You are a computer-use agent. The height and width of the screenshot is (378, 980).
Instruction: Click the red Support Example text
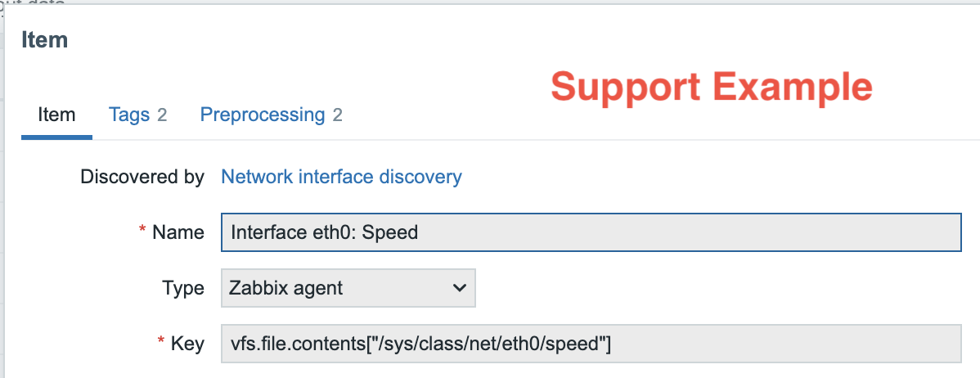pos(711,87)
